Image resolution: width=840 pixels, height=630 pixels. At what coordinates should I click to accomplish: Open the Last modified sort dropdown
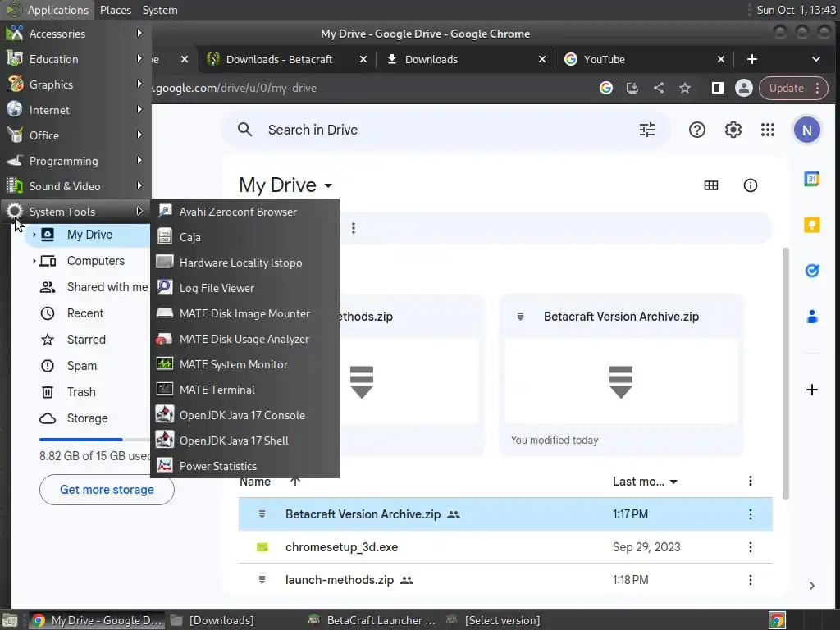tap(645, 482)
